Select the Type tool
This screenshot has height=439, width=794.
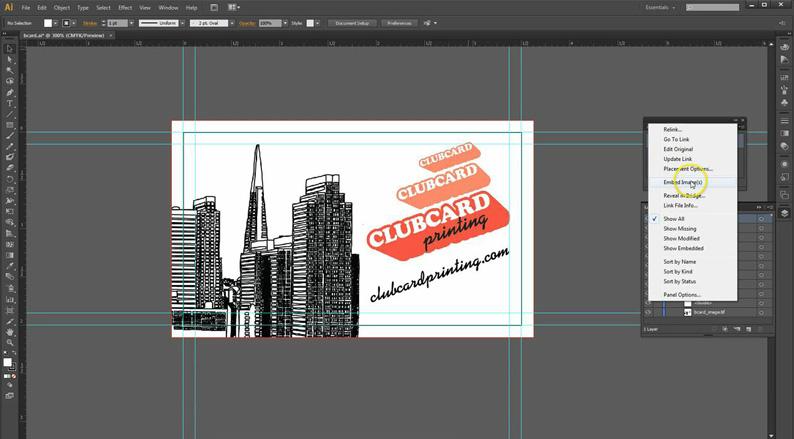click(10, 103)
